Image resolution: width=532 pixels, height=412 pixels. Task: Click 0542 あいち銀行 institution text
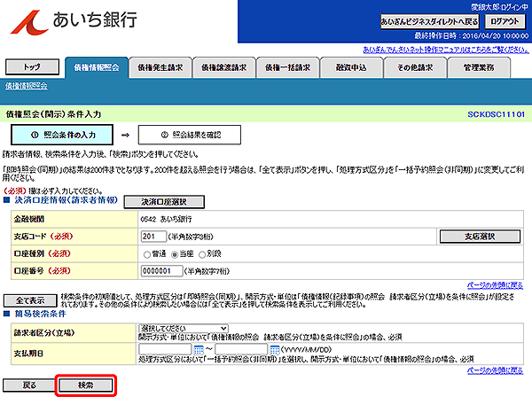(167, 220)
